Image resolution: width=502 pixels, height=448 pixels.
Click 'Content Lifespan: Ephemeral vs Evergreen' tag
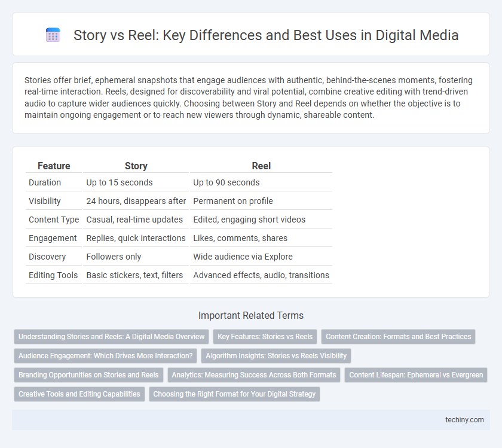point(416,375)
